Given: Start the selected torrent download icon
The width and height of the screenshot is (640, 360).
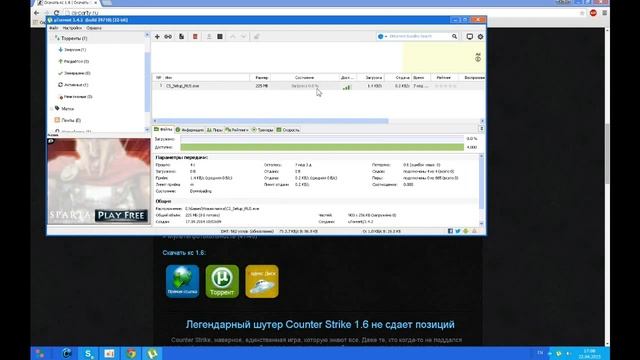Looking at the screenshot, I should click(209, 37).
